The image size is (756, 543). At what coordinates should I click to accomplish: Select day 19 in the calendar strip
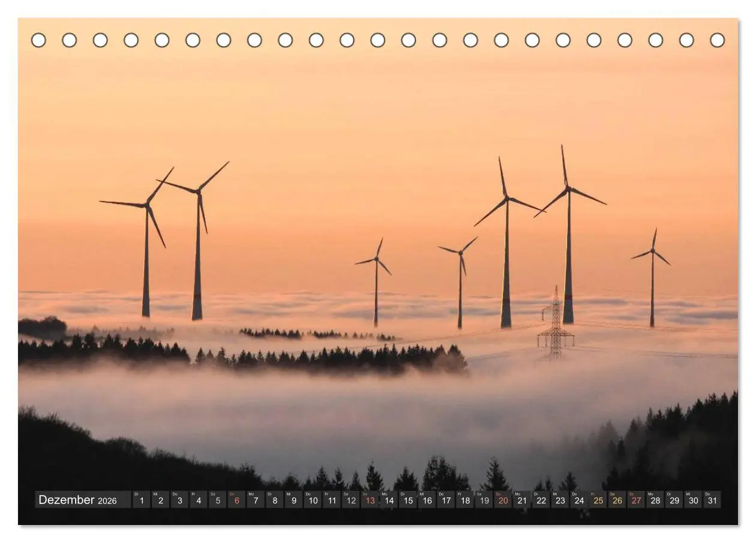tap(484, 500)
